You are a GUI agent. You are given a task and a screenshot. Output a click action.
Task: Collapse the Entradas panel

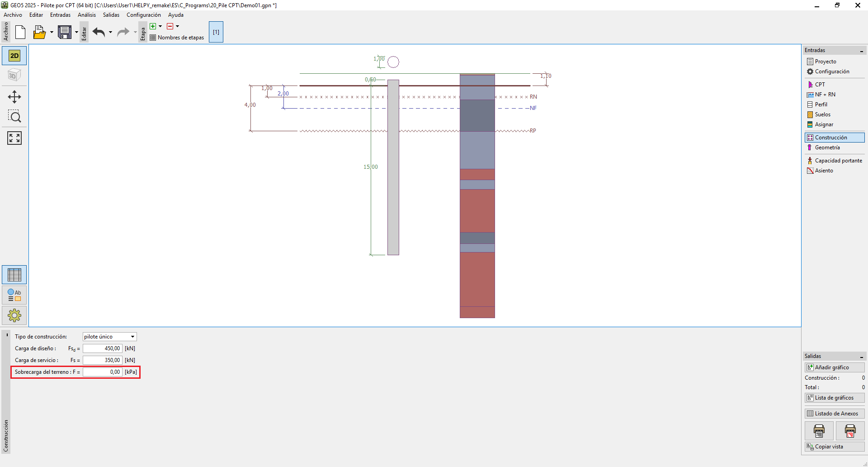click(x=861, y=51)
